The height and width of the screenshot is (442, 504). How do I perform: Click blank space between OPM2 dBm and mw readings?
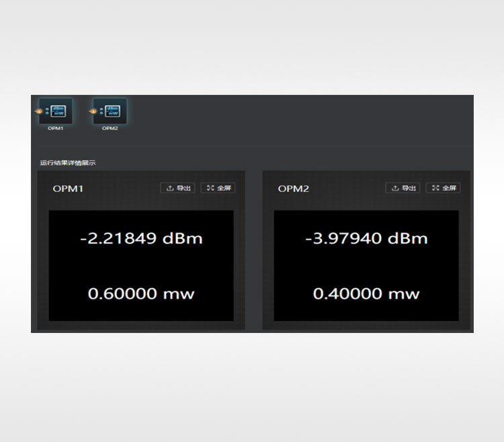point(366,266)
